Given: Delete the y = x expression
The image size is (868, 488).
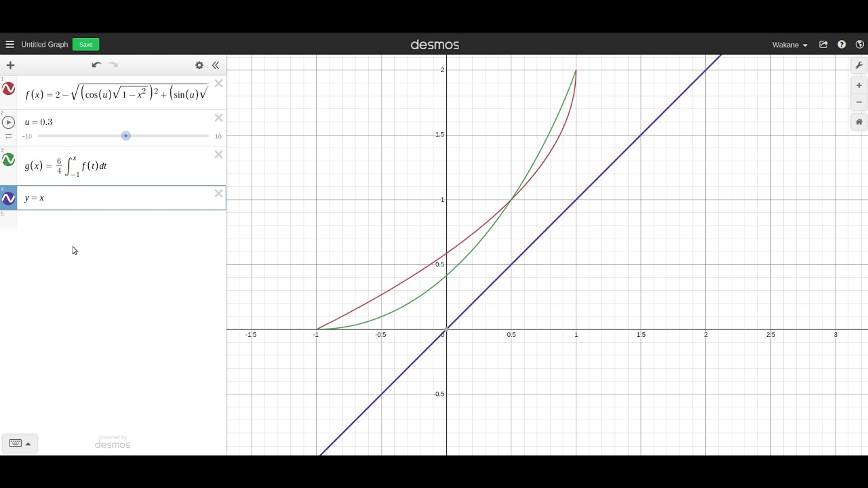Looking at the screenshot, I should 218,193.
